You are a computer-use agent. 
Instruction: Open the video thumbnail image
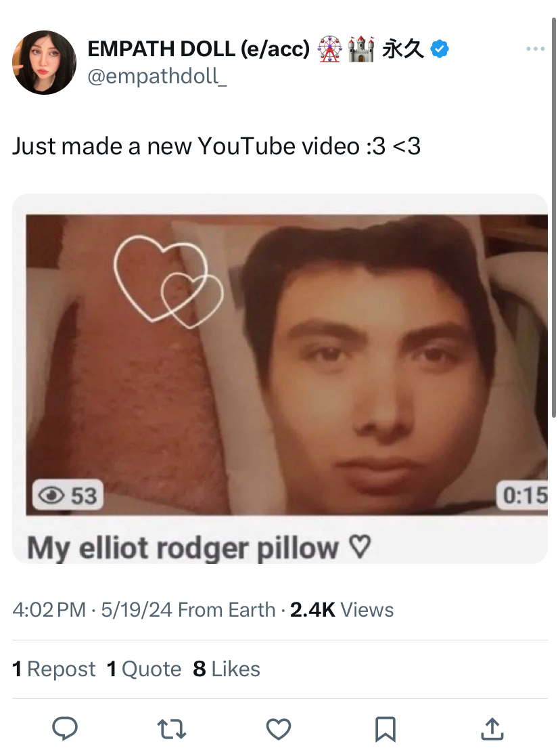point(287,365)
